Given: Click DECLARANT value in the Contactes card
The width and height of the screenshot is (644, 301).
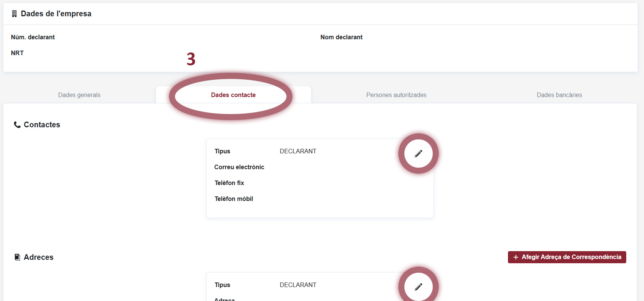Looking at the screenshot, I should coord(298,151).
